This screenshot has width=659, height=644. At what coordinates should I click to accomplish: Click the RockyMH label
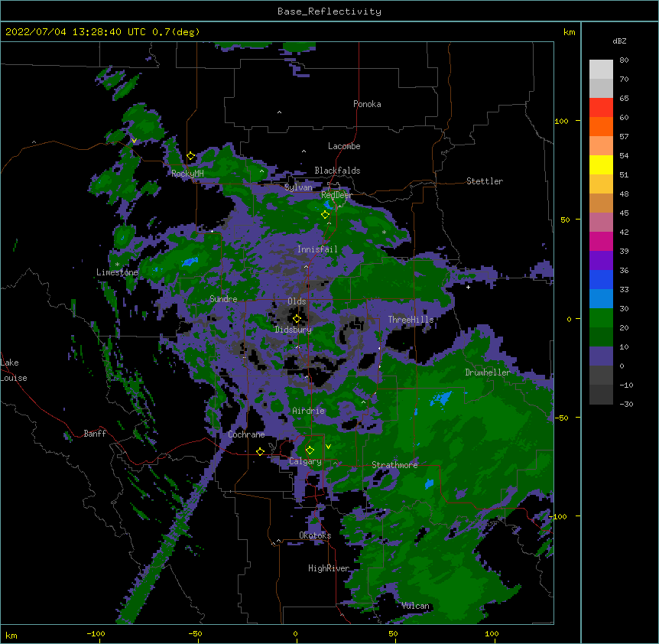point(187,173)
